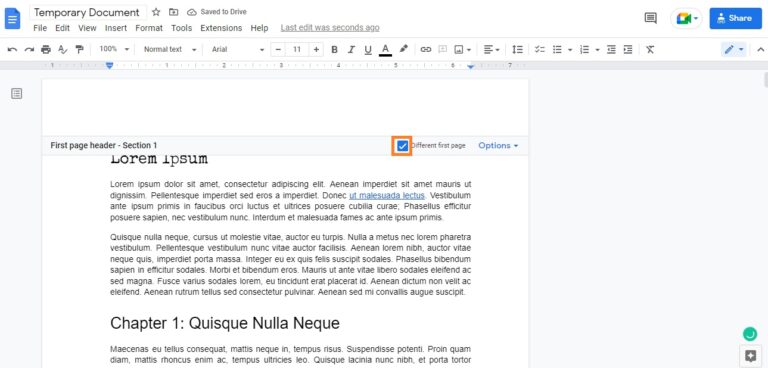Open the Extensions menu
The image size is (768, 368).
(221, 28)
